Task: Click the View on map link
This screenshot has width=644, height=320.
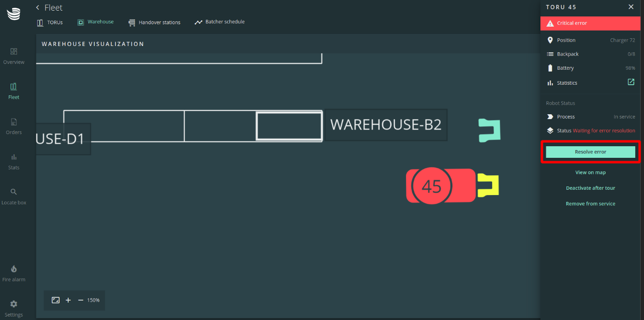Action: pos(590,172)
